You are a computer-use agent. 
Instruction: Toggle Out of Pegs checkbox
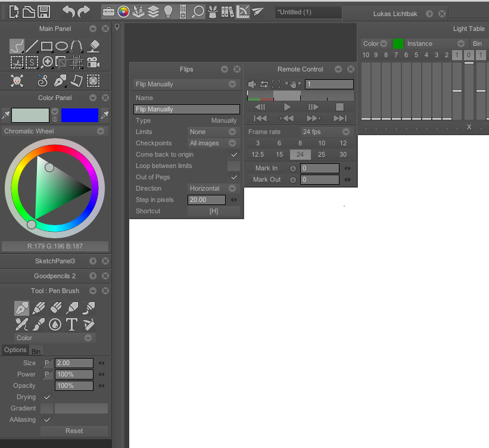coord(234,177)
